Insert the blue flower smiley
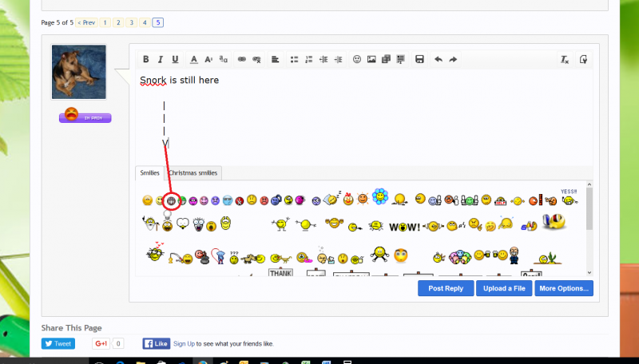 pos(379,196)
